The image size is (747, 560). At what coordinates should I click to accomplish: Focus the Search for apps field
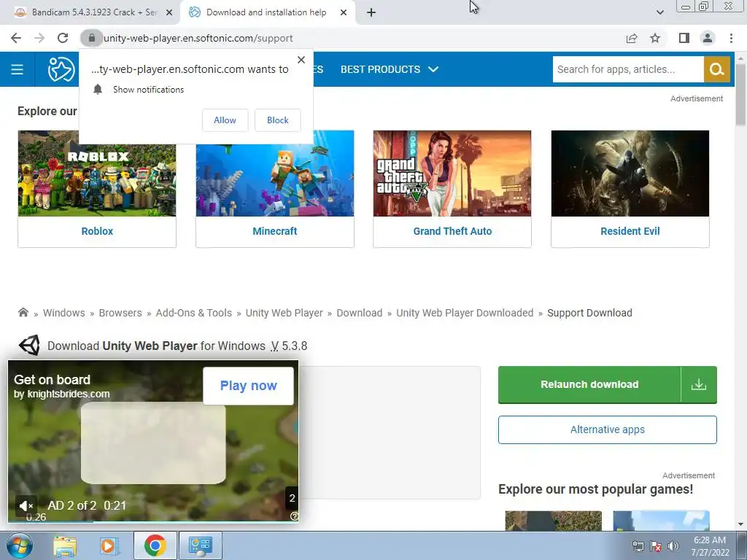click(628, 69)
